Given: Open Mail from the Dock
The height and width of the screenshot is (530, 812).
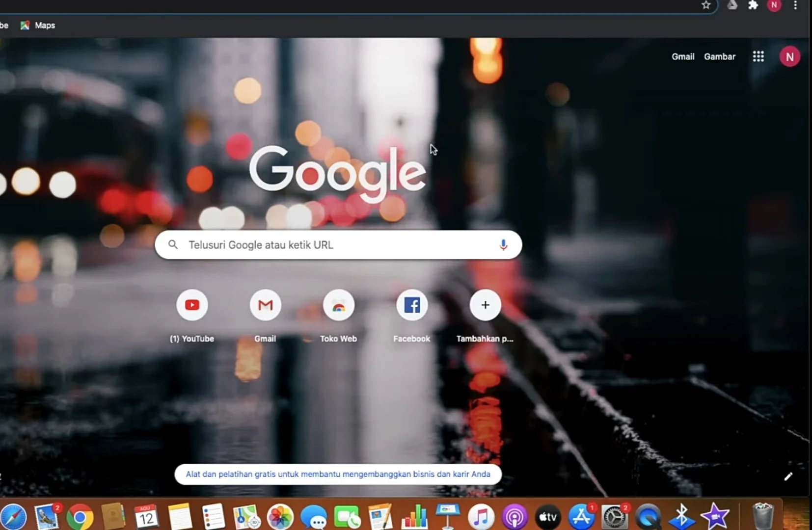Looking at the screenshot, I should tap(47, 517).
